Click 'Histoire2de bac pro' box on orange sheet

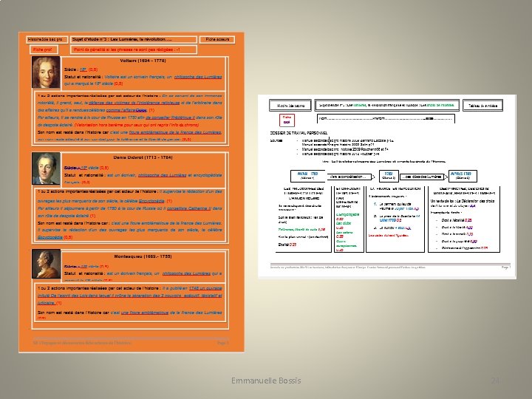tap(47, 40)
